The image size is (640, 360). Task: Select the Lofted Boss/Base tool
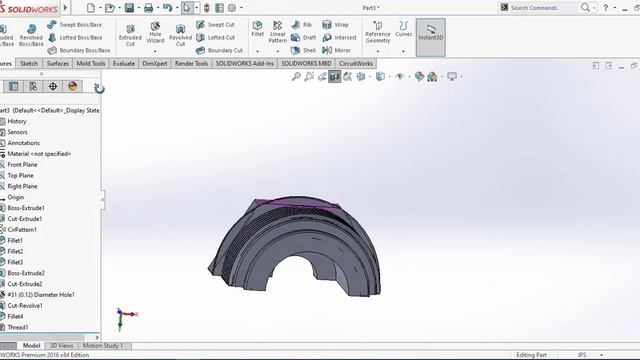(x=75, y=38)
